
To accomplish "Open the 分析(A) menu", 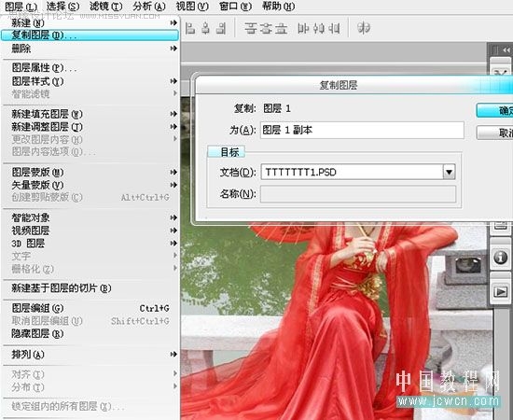I will pyautogui.click(x=149, y=7).
